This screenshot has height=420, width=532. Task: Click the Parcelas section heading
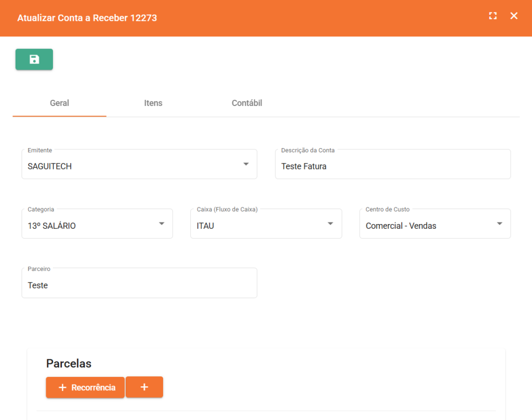click(x=69, y=363)
